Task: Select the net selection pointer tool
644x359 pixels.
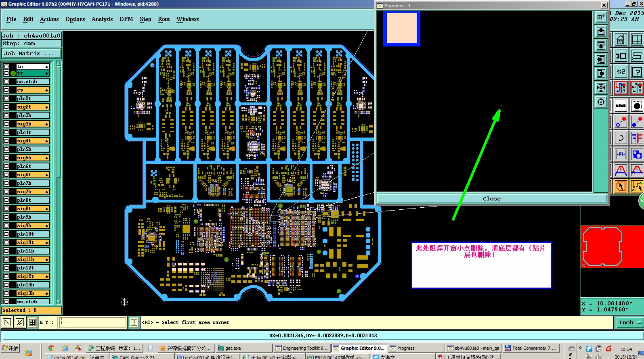Action: click(637, 186)
